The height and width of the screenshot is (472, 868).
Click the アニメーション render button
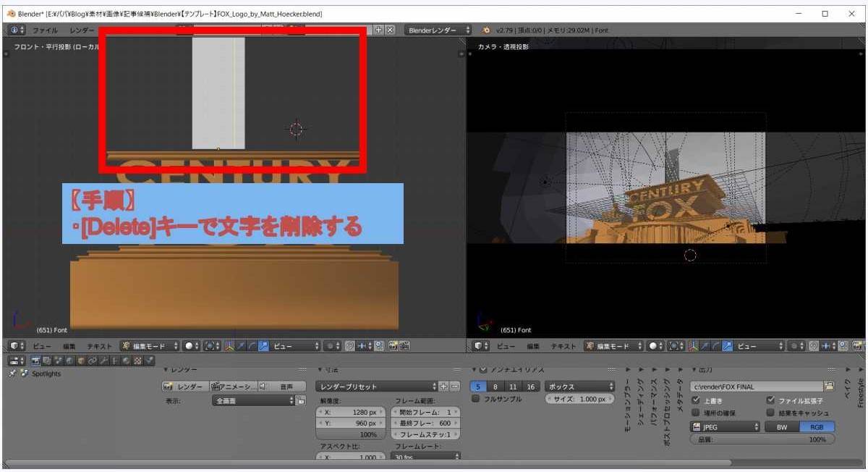(x=233, y=387)
